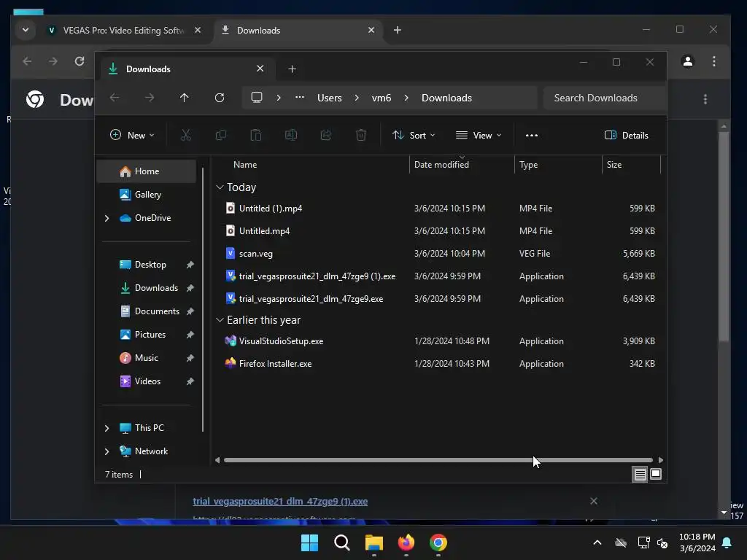Switch to large thumbnails view icon
Screen dimensions: 747x560
point(656,474)
